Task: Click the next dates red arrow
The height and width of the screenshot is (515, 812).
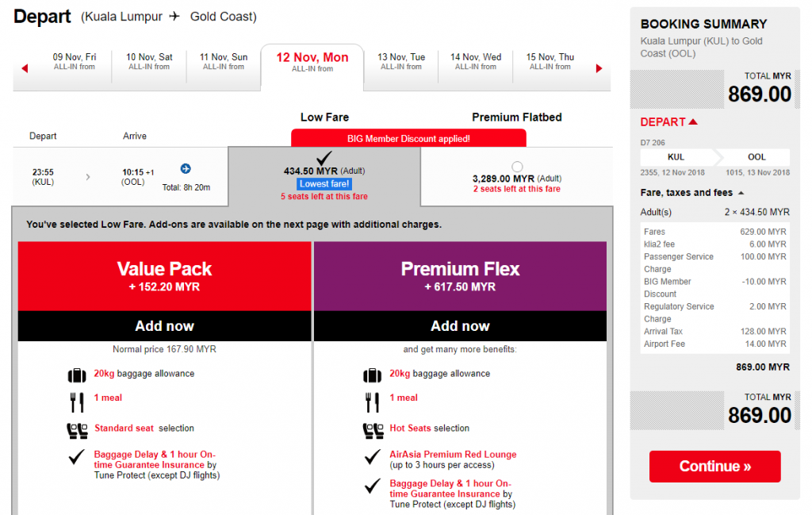Action: (x=599, y=68)
